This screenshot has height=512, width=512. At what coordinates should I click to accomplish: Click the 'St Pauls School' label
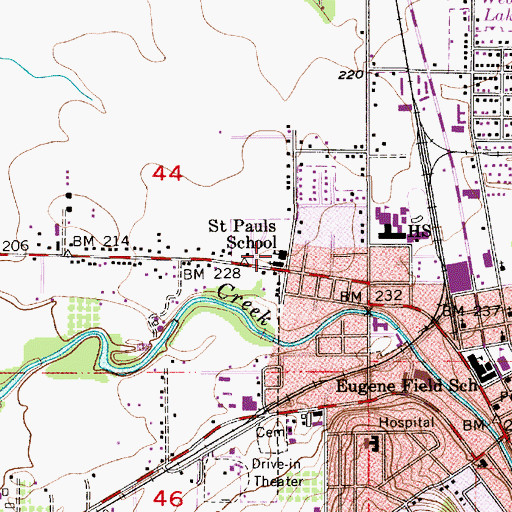point(243,234)
